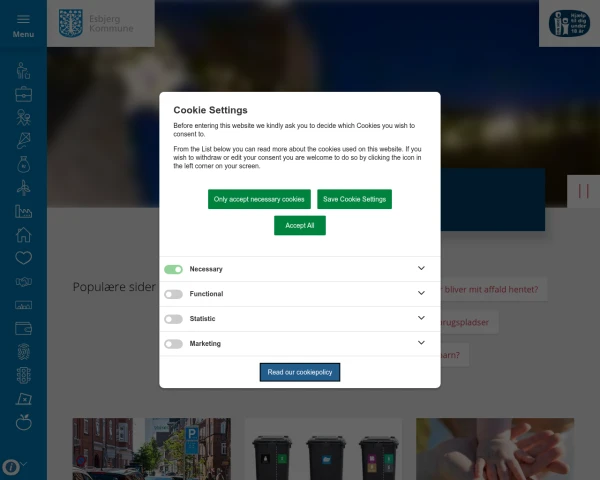Expand the Statistic cookies details chevron
This screenshot has height=480, width=600.
(421, 318)
